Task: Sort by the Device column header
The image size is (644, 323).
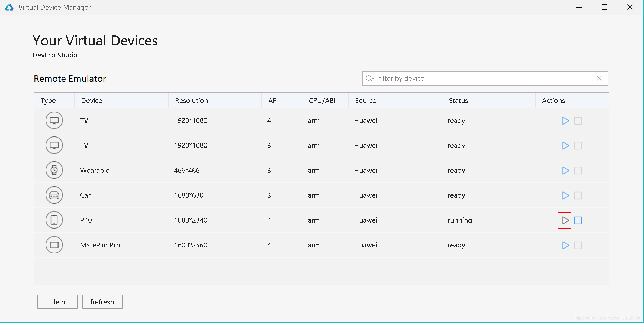Action: [92, 100]
